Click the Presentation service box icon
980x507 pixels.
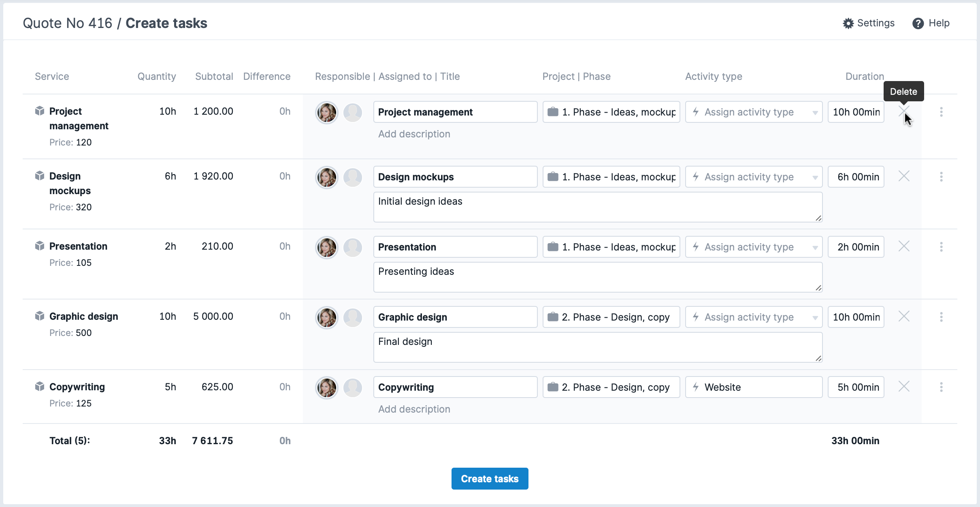(40, 246)
